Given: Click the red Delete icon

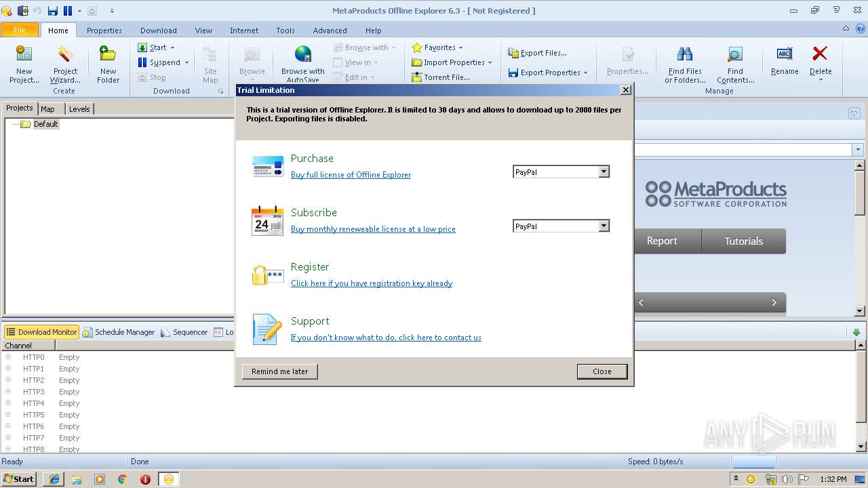Looking at the screenshot, I should point(820,54).
